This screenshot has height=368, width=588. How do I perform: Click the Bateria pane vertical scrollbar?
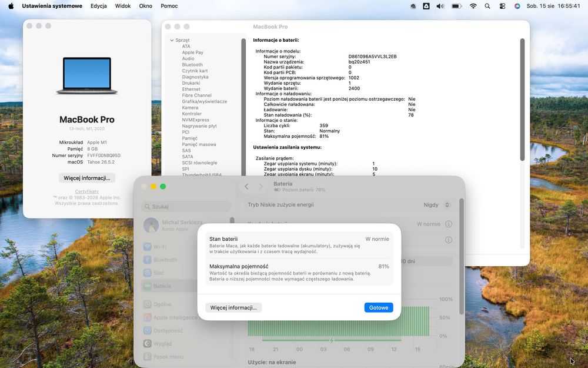click(462, 257)
